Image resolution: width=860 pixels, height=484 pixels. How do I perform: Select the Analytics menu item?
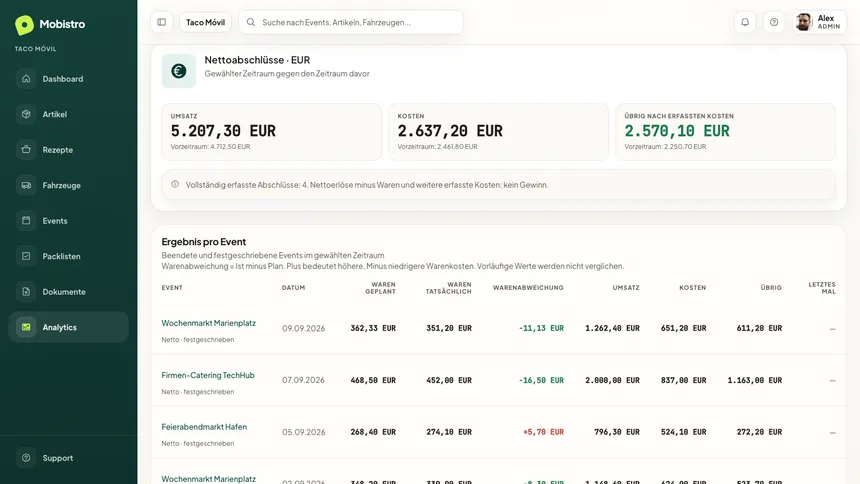[69, 327]
